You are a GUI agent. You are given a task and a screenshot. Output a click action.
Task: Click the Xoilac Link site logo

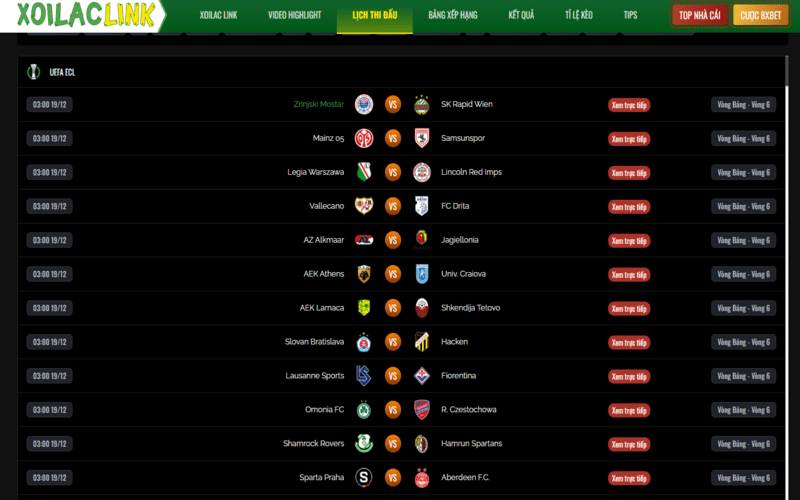pyautogui.click(x=86, y=15)
